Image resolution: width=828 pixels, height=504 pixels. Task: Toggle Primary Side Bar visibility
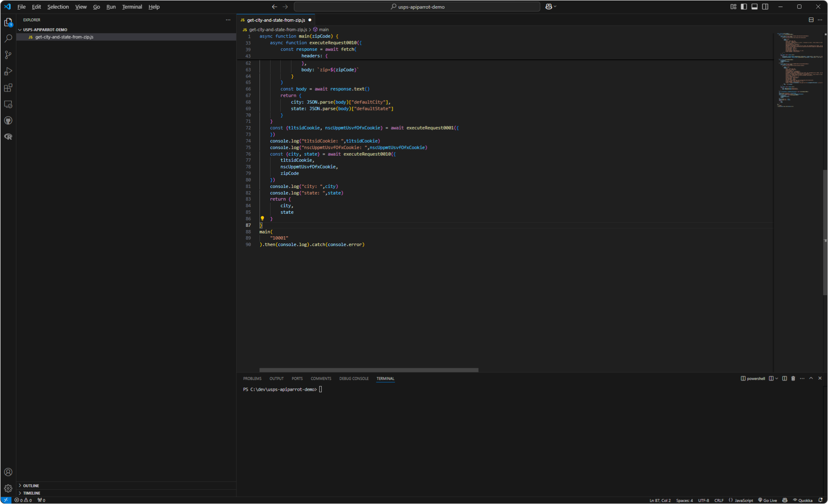click(744, 7)
